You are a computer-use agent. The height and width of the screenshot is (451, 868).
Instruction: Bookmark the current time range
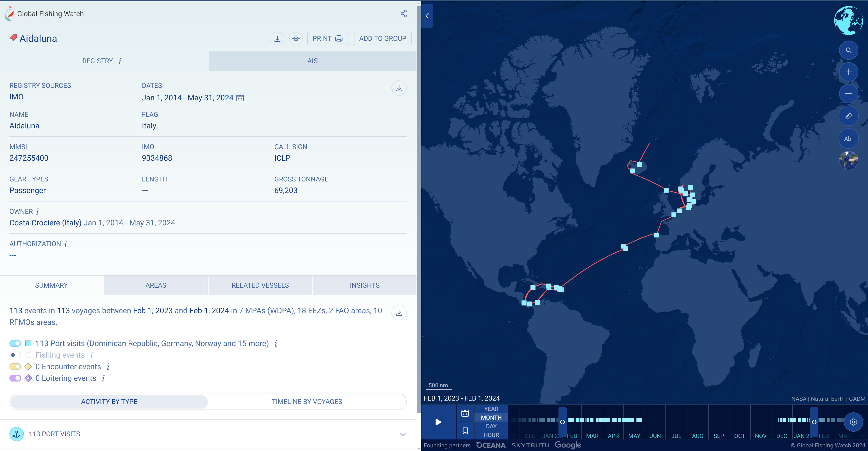click(x=465, y=430)
